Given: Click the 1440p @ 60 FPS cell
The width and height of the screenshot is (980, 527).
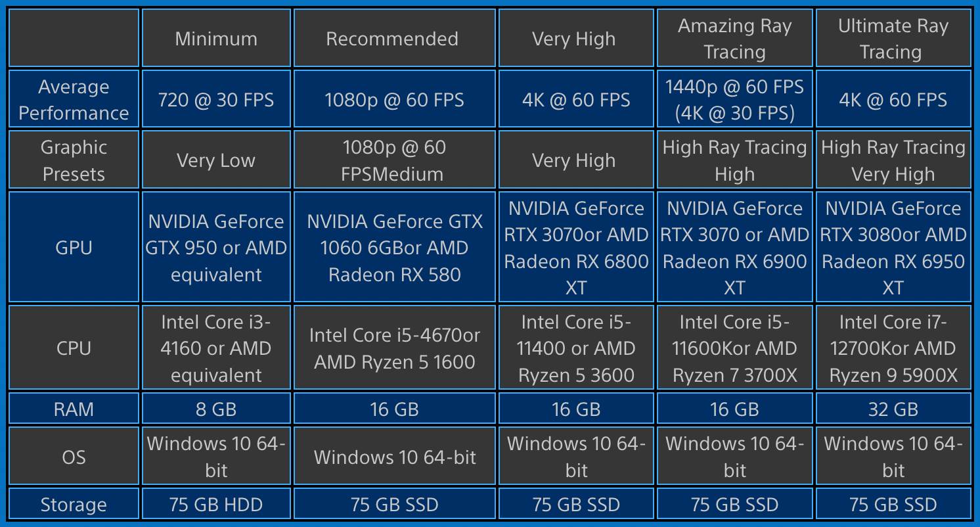Looking at the screenshot, I should 734,100.
